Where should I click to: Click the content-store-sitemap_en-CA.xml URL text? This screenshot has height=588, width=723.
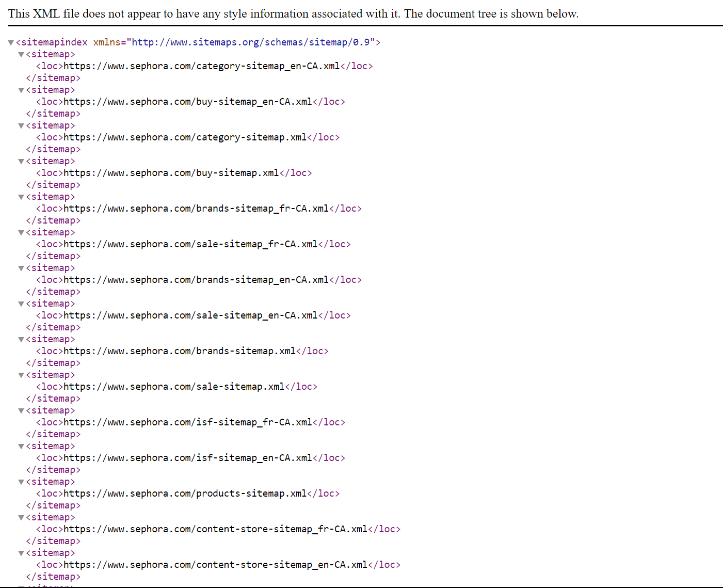216,565
